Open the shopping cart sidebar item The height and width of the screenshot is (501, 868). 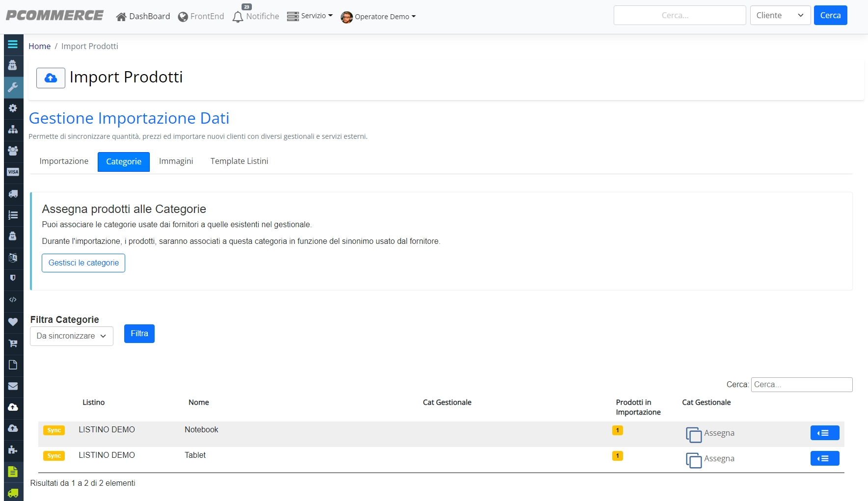pos(13,343)
